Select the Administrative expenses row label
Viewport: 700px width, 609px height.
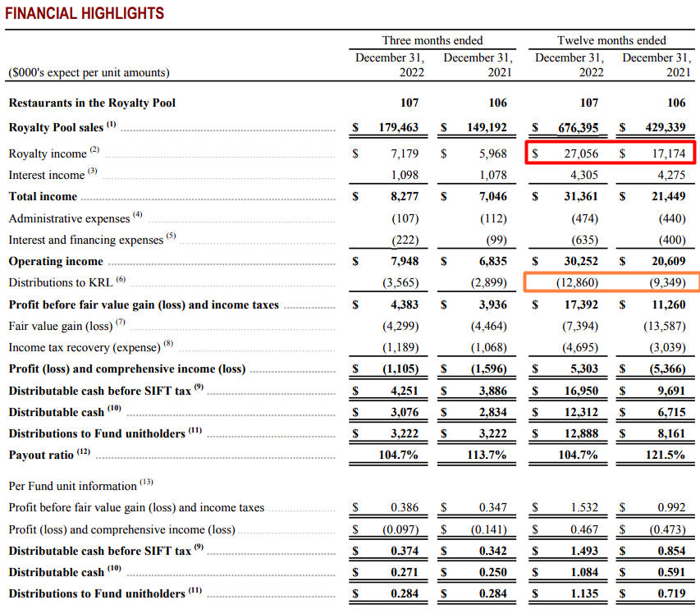pos(70,218)
